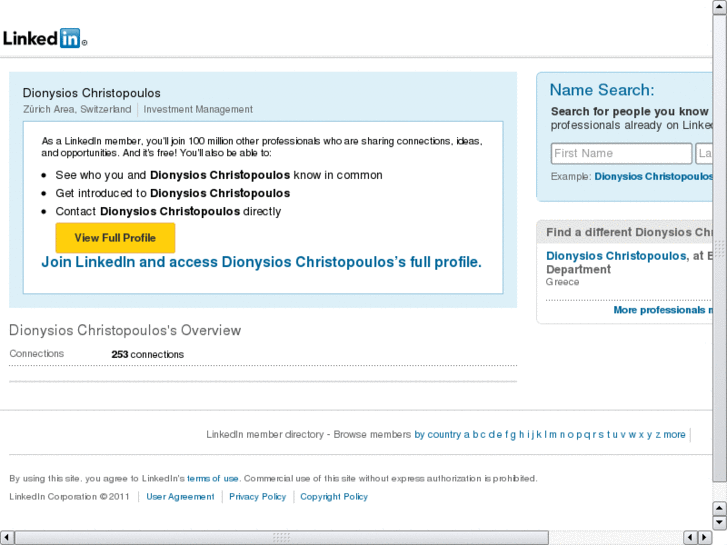727x545 pixels.
Task: Browse member directory letter r
Action: tap(594, 435)
